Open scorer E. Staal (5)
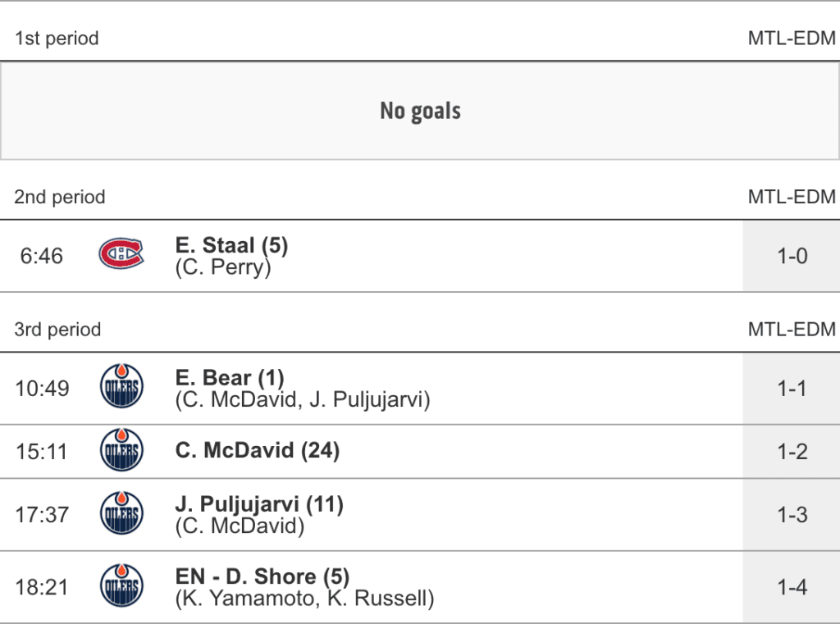Screen dimensions: 840x624 (231, 245)
